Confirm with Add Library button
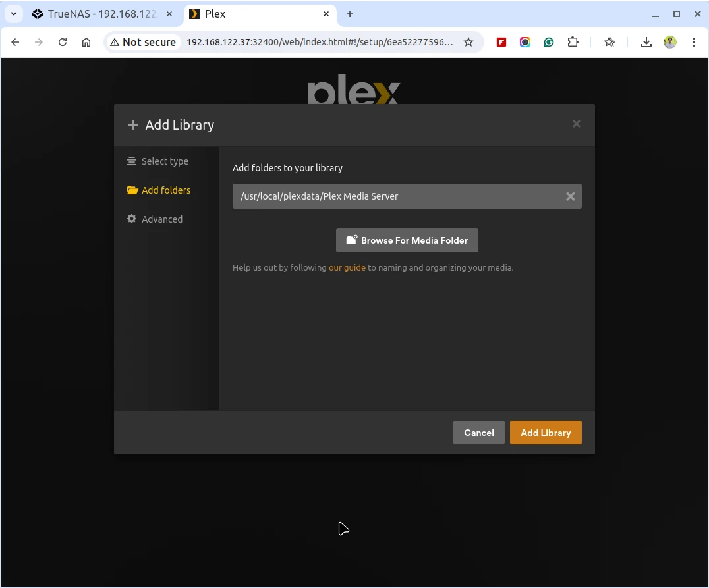709x588 pixels. pos(546,433)
